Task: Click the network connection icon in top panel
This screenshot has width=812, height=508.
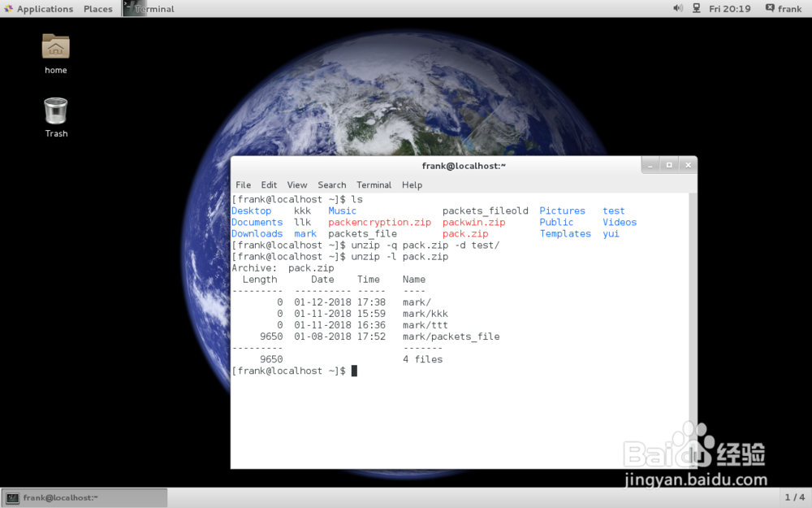Action: (x=697, y=8)
